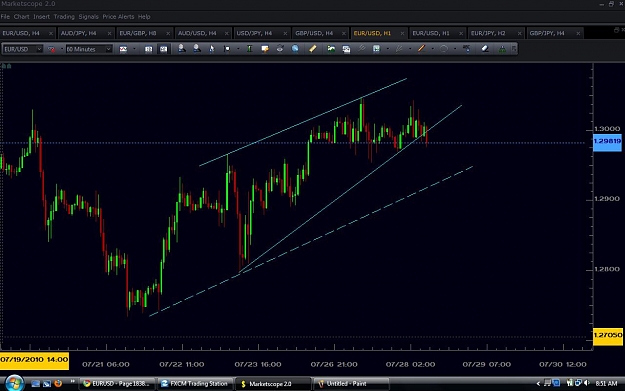Viewport: 625px width, 391px height.
Task: Click the icon right of the ellipse dropdown
Action: 466,49
